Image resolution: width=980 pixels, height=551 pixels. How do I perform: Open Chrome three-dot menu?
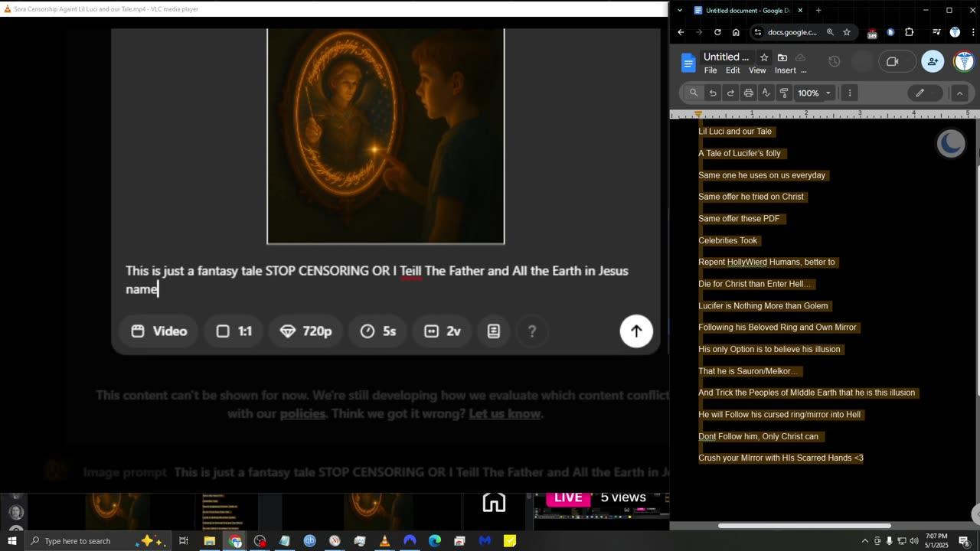coord(972,32)
